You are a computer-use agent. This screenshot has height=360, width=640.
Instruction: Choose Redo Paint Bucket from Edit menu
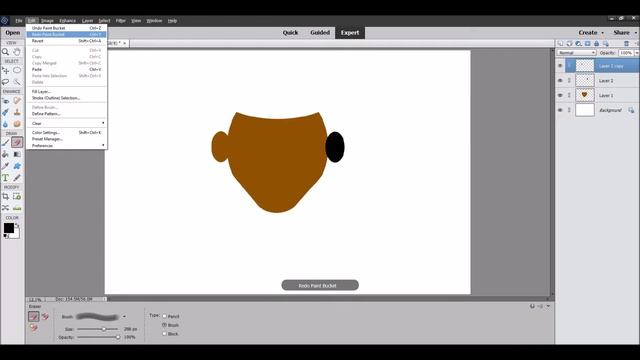[x=67, y=34]
